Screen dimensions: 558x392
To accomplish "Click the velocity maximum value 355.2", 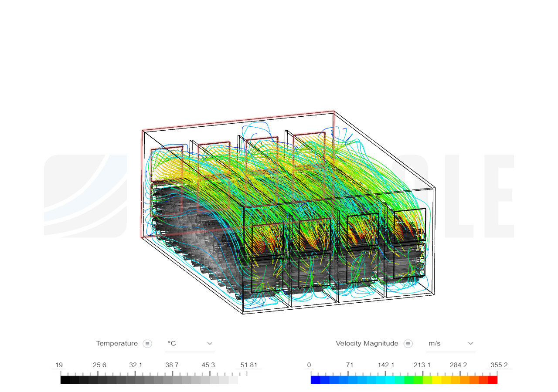I will coord(499,365).
